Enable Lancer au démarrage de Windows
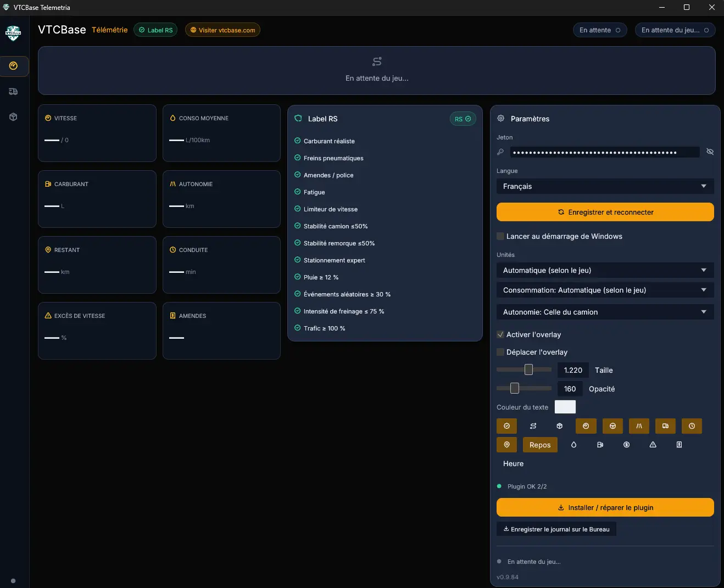 pyautogui.click(x=500, y=236)
